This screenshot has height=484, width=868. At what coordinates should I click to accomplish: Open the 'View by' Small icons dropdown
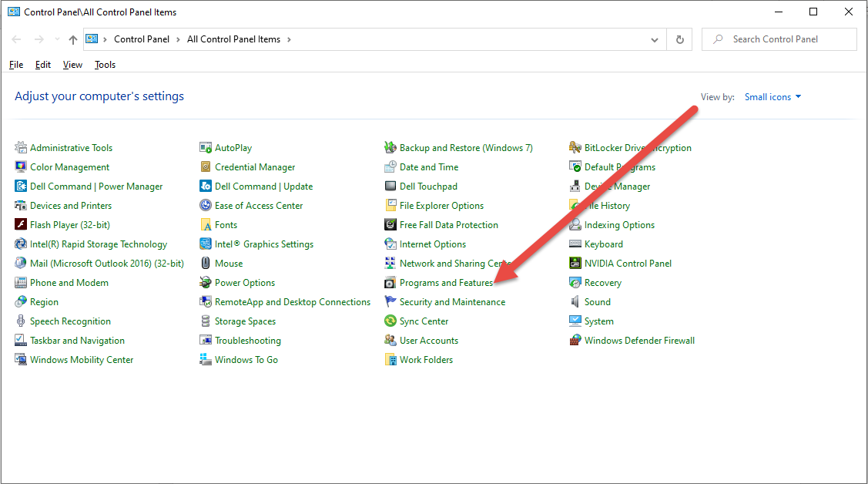772,96
